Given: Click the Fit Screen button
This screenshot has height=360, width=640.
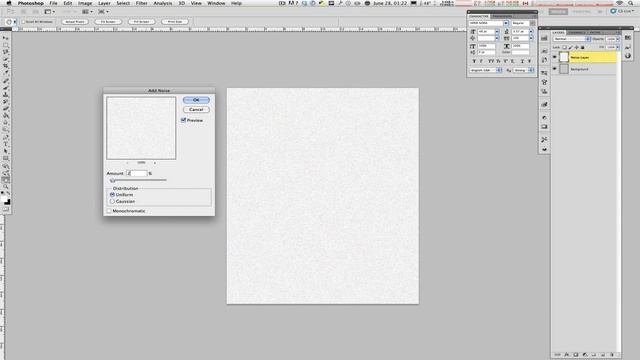Looking at the screenshot, I should click(108, 22).
